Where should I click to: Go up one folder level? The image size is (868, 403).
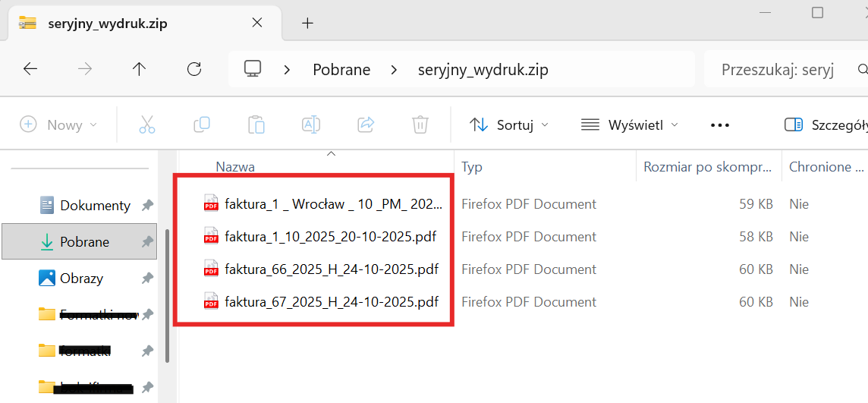(139, 70)
